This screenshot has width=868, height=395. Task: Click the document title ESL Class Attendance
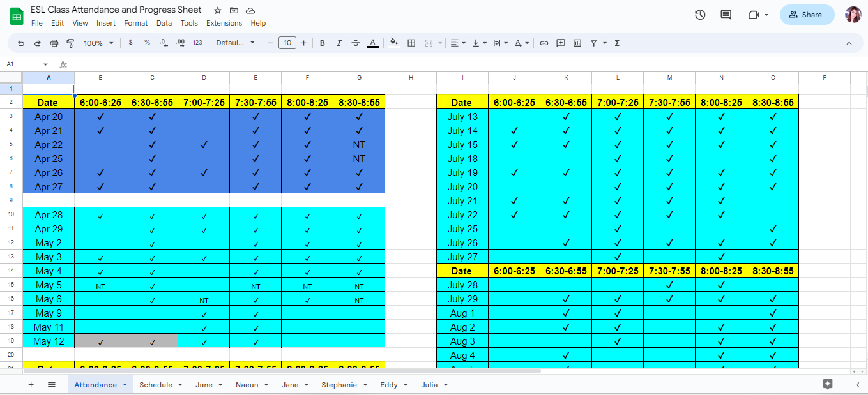pos(116,10)
